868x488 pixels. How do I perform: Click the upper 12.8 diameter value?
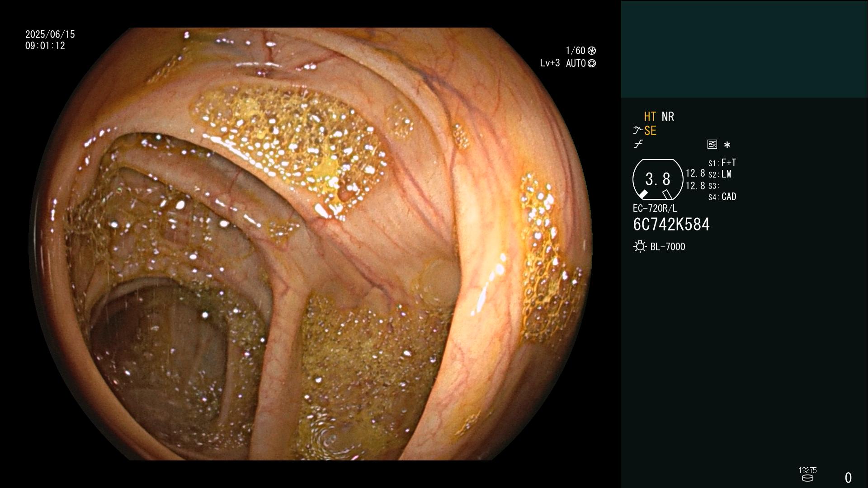[695, 173]
